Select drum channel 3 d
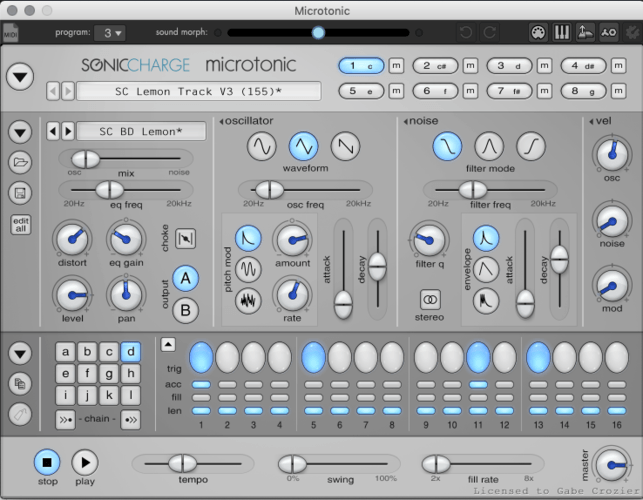The width and height of the screenshot is (643, 500). 509,66
